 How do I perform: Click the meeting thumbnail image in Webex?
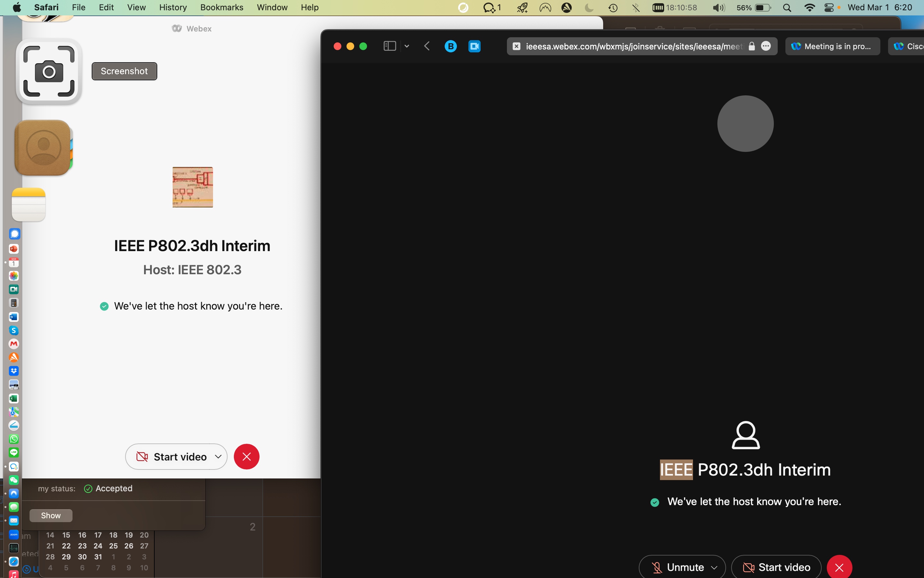pos(193,187)
